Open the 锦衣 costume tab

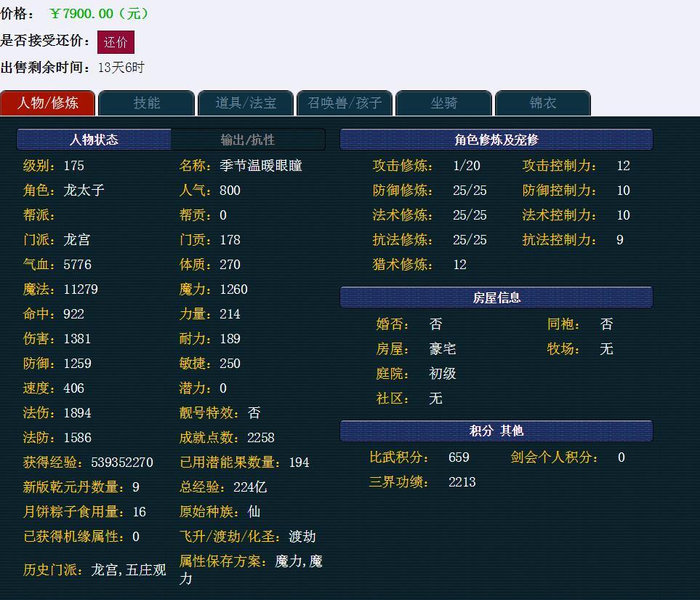542,103
